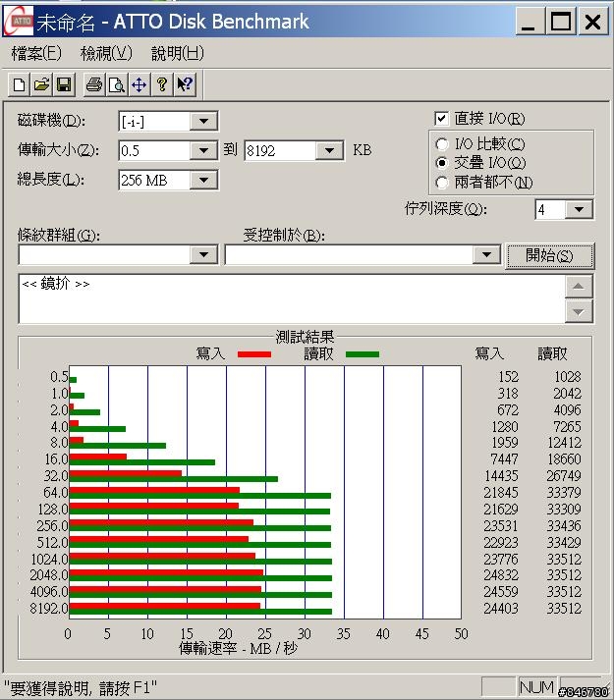The image size is (614, 700).
Task: Click the description box scroll up arrow
Action: tap(579, 286)
